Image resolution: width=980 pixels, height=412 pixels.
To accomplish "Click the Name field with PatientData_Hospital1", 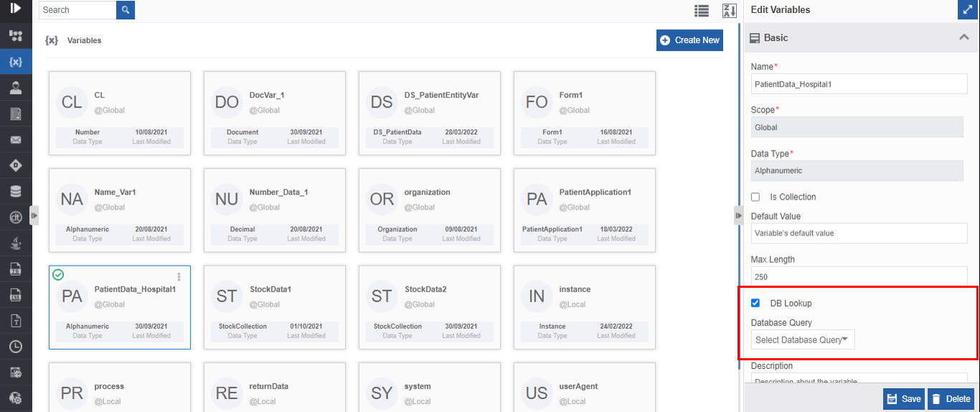I will coord(859,84).
